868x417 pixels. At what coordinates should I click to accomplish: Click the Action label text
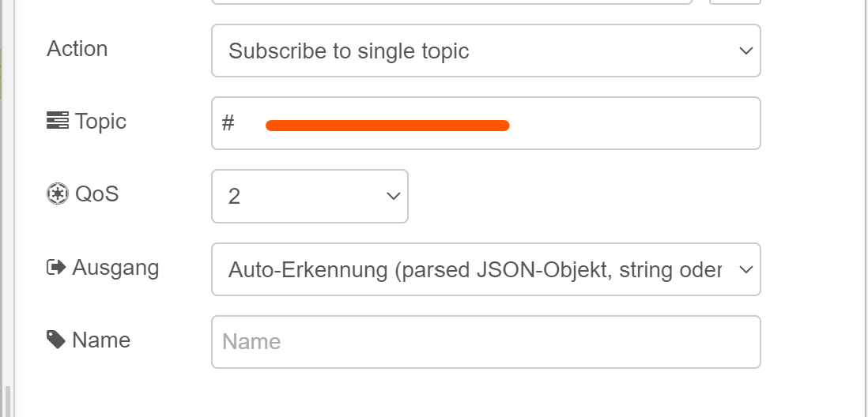tap(77, 49)
